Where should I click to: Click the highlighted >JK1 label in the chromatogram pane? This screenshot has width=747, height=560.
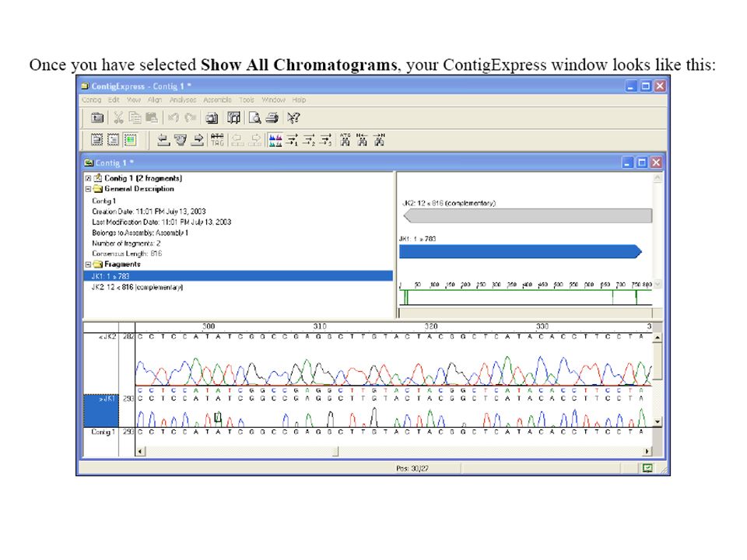tap(101, 410)
